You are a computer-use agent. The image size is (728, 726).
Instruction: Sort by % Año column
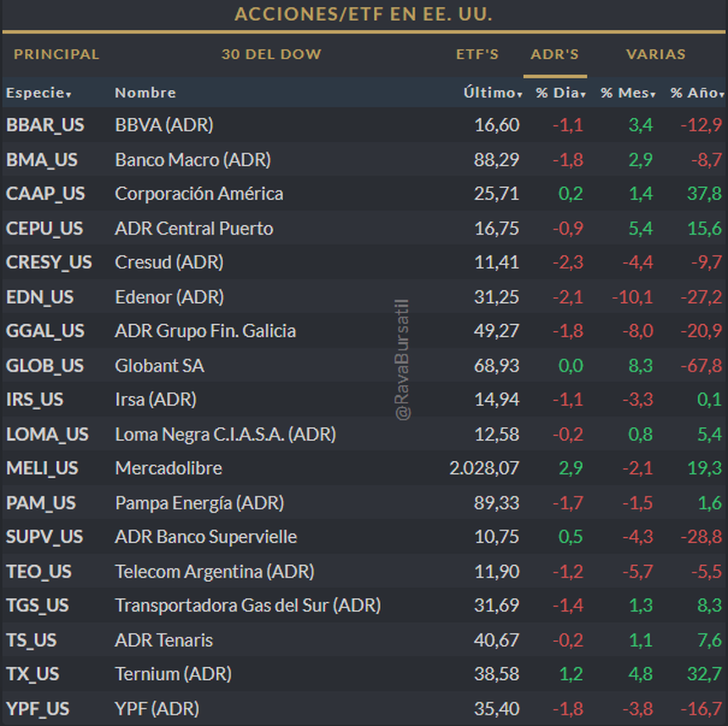[697, 93]
